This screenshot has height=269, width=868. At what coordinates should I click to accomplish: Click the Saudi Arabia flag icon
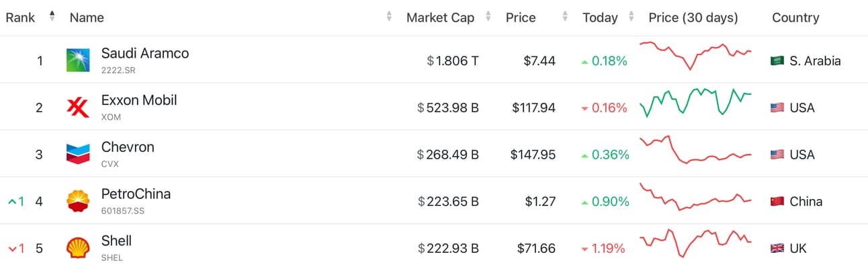pyautogui.click(x=777, y=61)
